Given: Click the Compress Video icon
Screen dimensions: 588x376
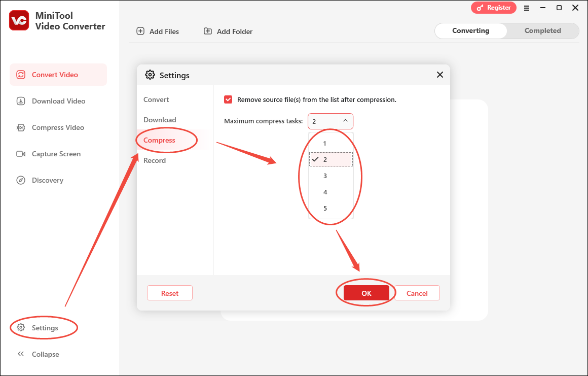Looking at the screenshot, I should tap(21, 127).
